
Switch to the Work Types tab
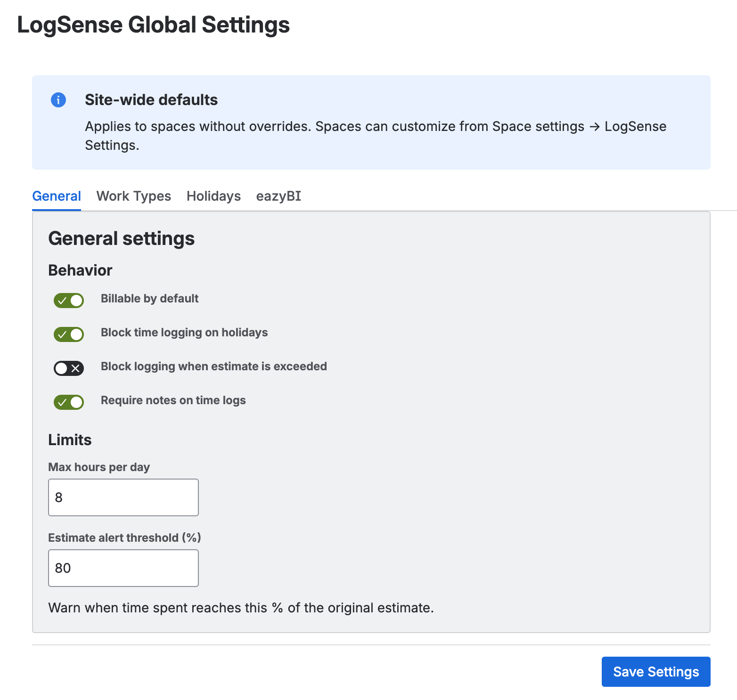[134, 196]
